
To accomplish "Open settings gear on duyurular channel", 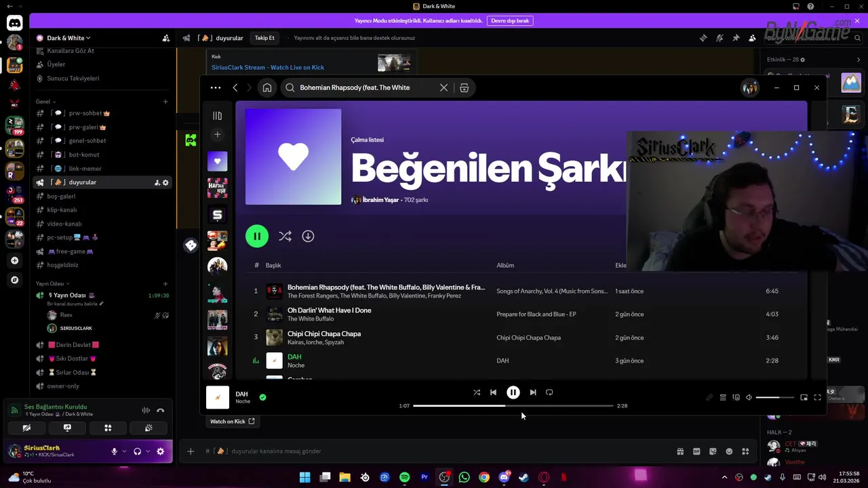I will pyautogui.click(x=165, y=182).
